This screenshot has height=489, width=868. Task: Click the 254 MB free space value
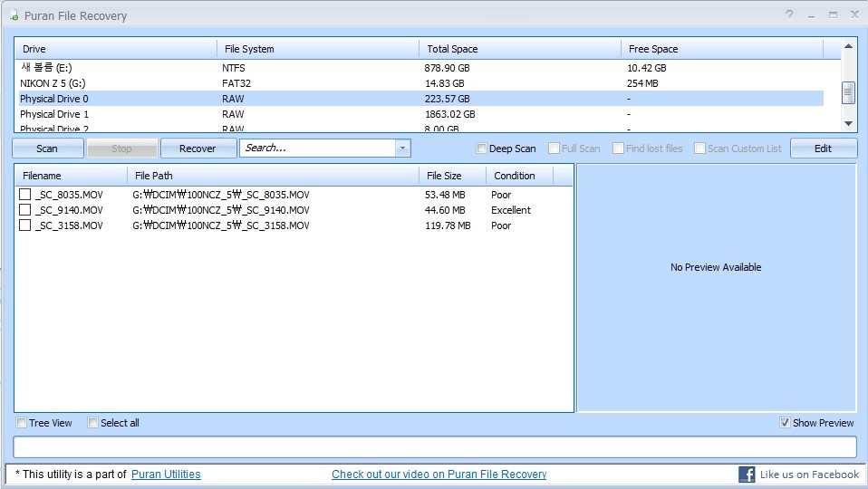[x=642, y=83]
